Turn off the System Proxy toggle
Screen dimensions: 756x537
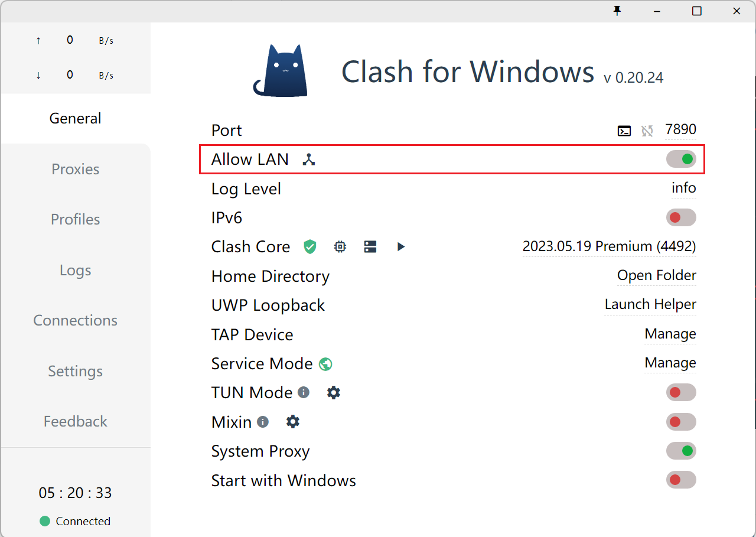(681, 451)
